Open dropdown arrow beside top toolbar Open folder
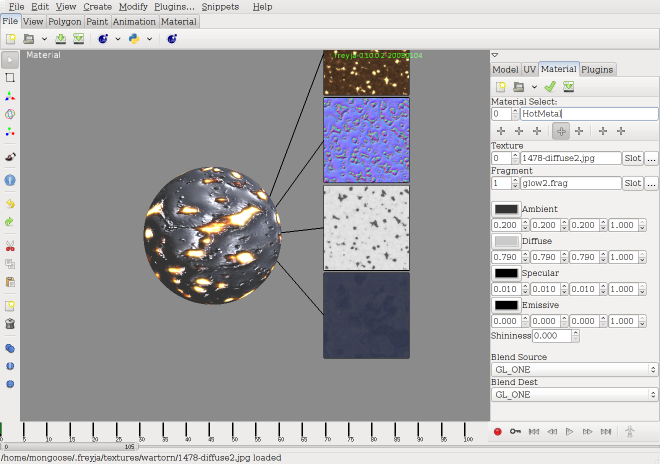 [44, 39]
